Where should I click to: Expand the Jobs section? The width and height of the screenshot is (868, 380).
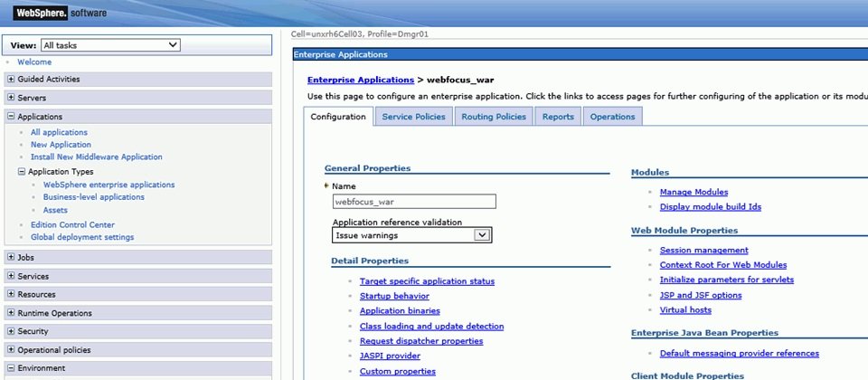(x=11, y=258)
